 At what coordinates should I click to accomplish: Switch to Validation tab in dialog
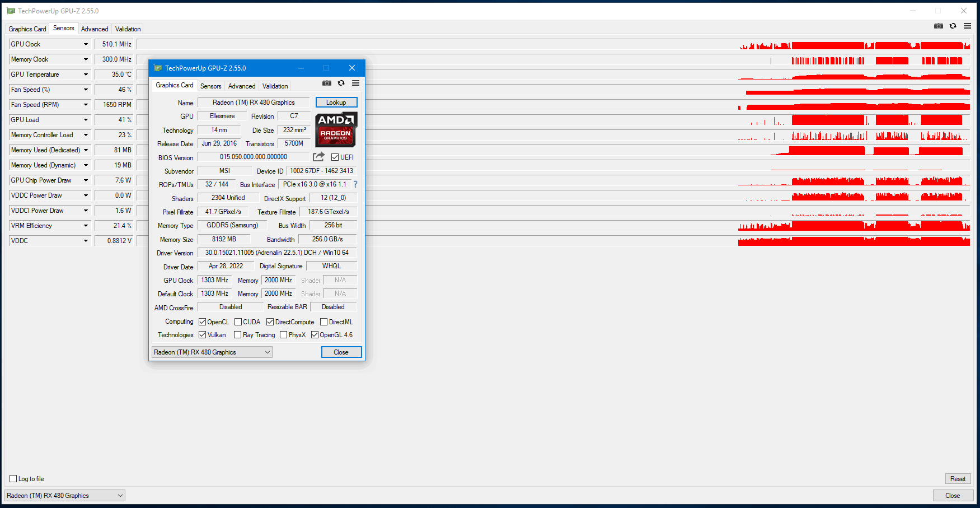click(275, 86)
